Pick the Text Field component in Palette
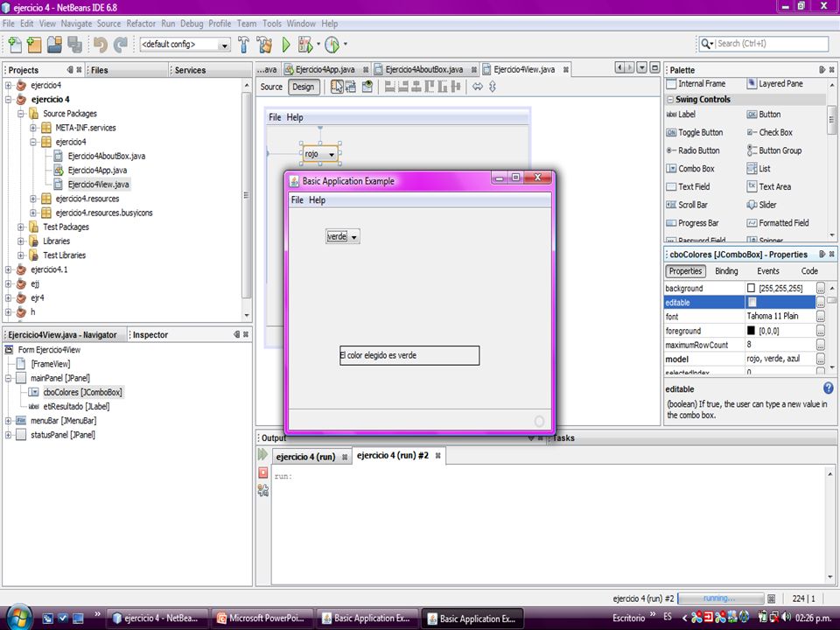This screenshot has width=840, height=630. click(x=688, y=187)
